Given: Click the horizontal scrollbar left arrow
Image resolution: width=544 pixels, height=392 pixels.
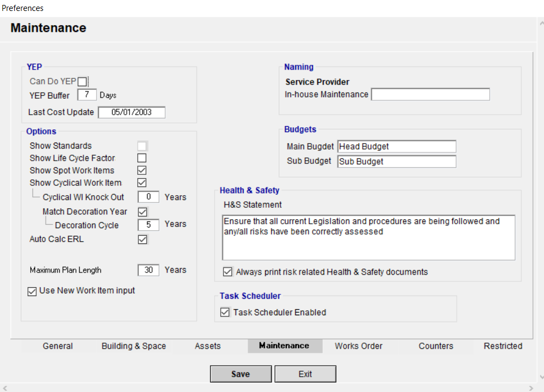Looking at the screenshot, I should (5, 388).
